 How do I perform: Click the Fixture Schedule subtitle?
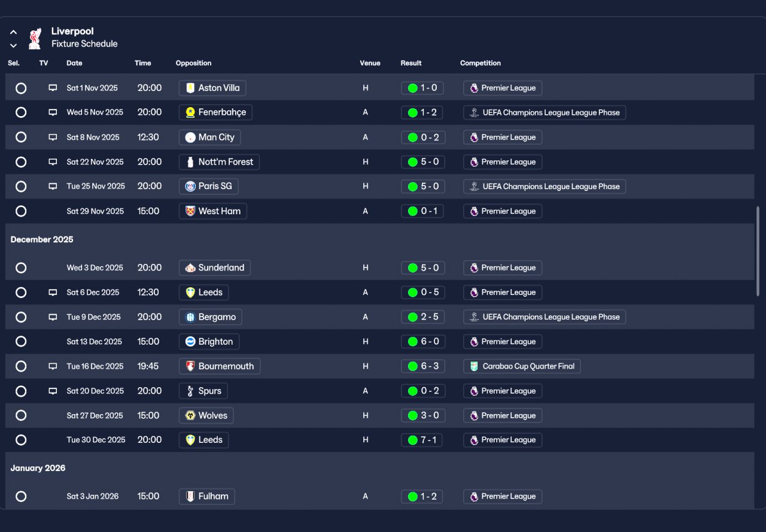tap(84, 44)
